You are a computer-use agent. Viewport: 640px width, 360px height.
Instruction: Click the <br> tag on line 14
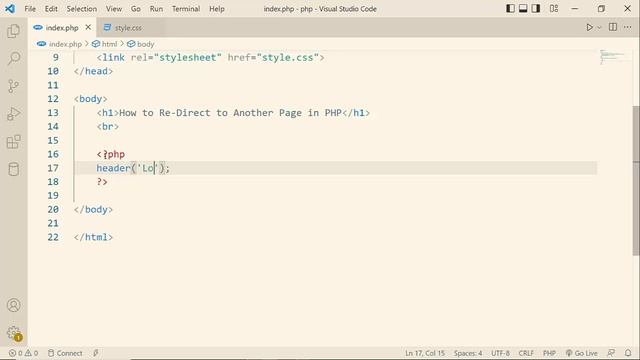pyautogui.click(x=108, y=127)
